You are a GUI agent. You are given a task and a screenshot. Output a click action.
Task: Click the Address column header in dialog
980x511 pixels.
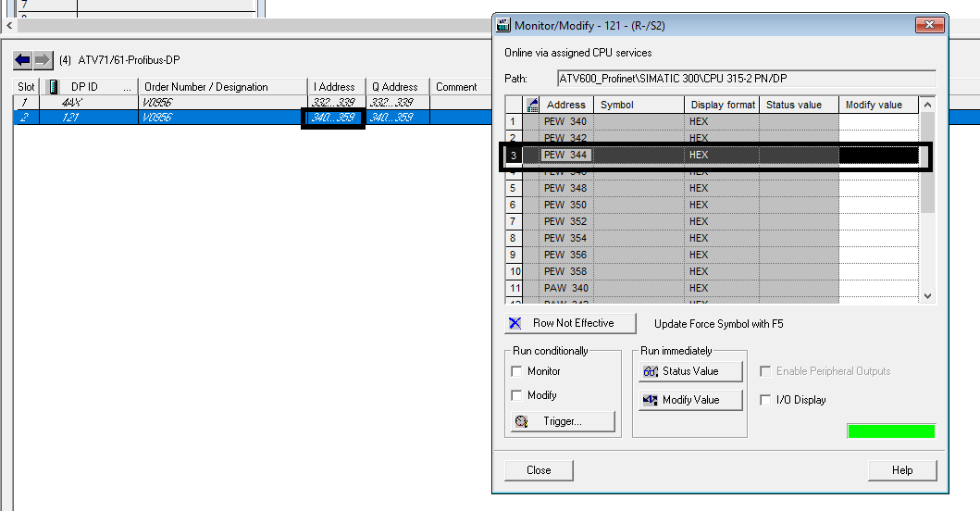coord(566,105)
